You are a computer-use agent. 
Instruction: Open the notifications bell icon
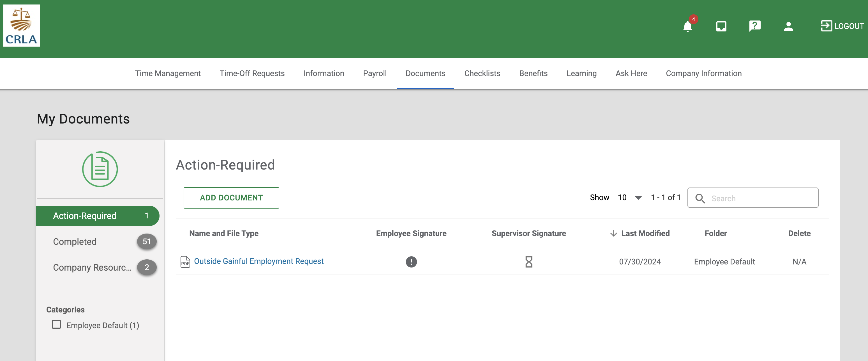[687, 26]
